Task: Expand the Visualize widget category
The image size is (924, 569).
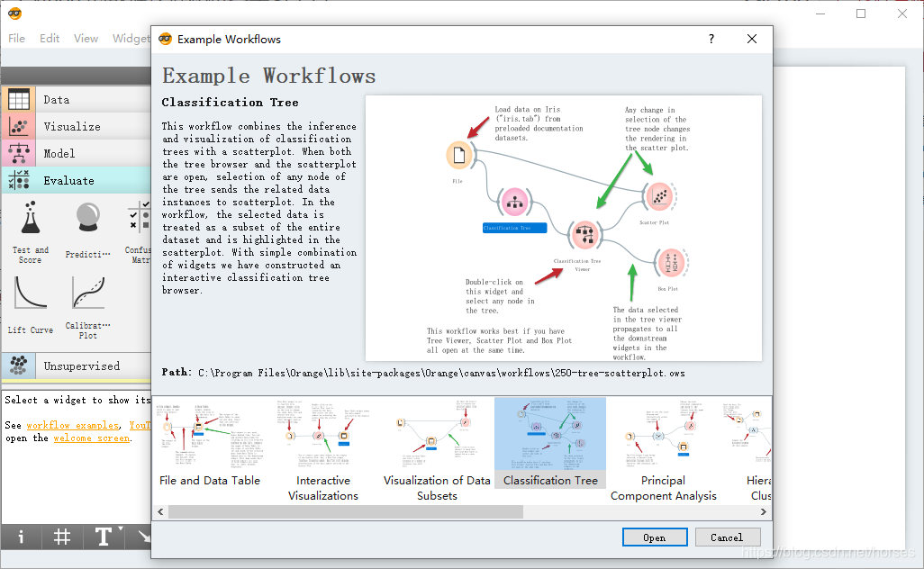Action: [x=77, y=127]
